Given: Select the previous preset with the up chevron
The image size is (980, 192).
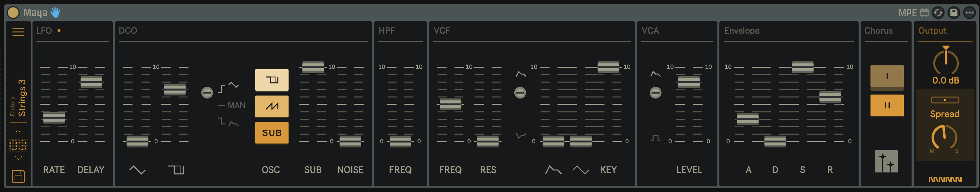Looking at the screenshot, I should point(18,132).
